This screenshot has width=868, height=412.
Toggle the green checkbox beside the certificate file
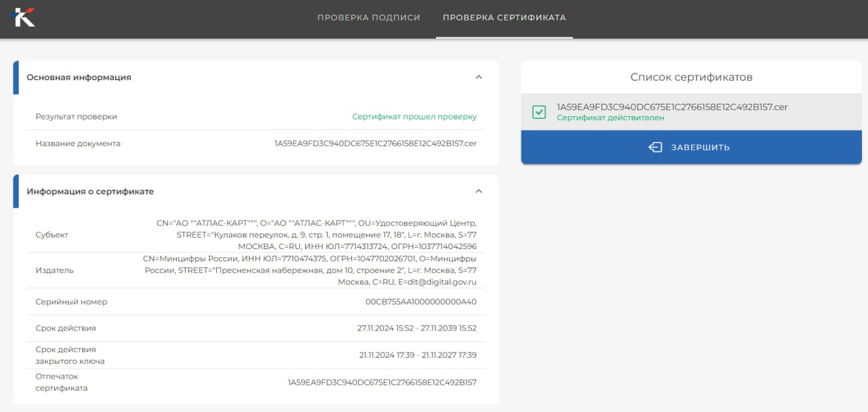[x=539, y=112]
